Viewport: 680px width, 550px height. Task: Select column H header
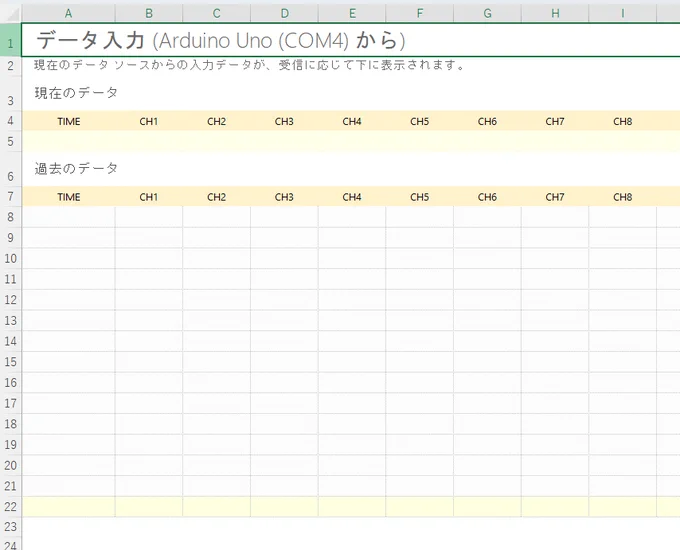point(555,13)
